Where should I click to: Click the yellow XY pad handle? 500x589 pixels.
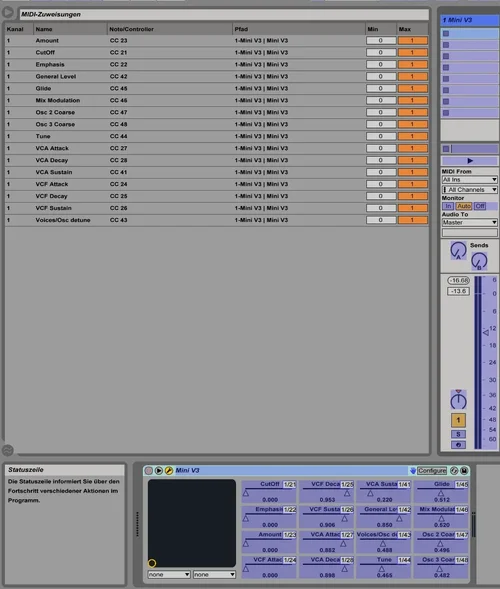point(152,563)
